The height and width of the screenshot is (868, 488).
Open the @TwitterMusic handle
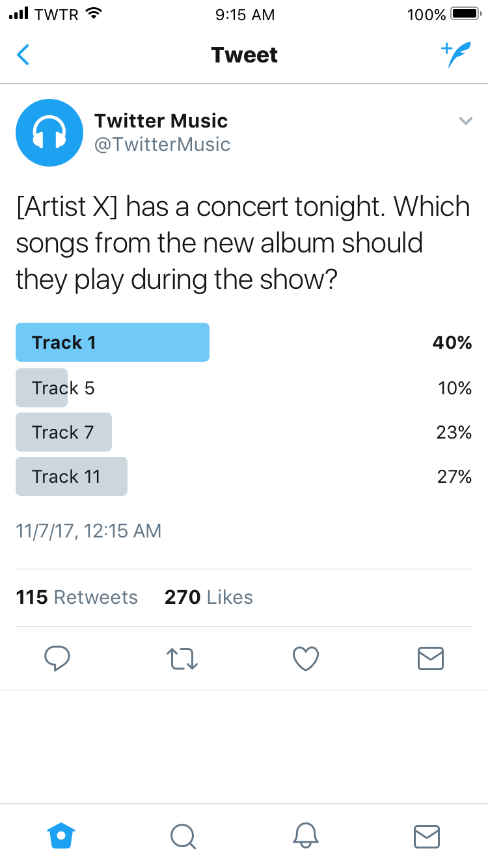coord(162,144)
